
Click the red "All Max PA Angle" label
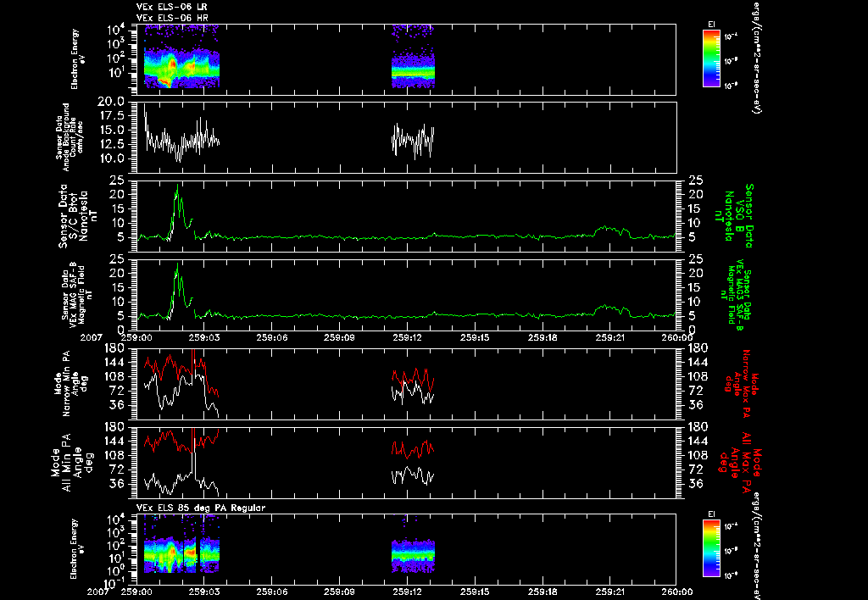pyautogui.click(x=740, y=463)
